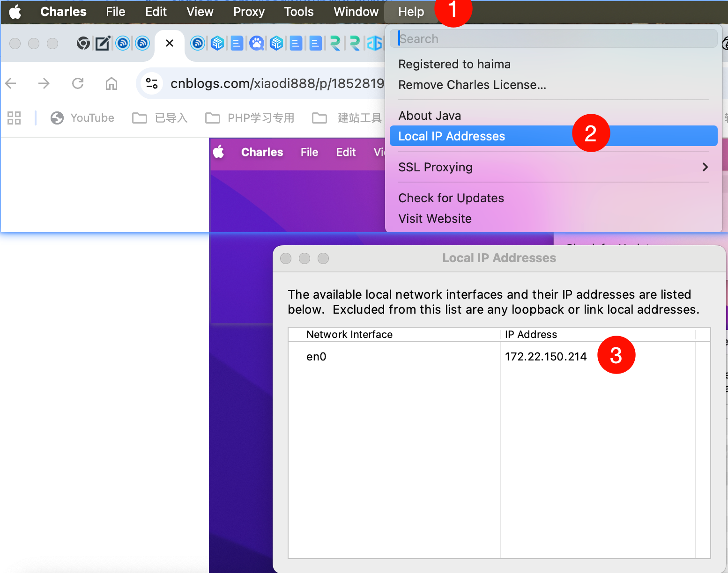The height and width of the screenshot is (573, 728).
Task: Switch to the pencil-and-paper edit icon tab
Action: [103, 44]
